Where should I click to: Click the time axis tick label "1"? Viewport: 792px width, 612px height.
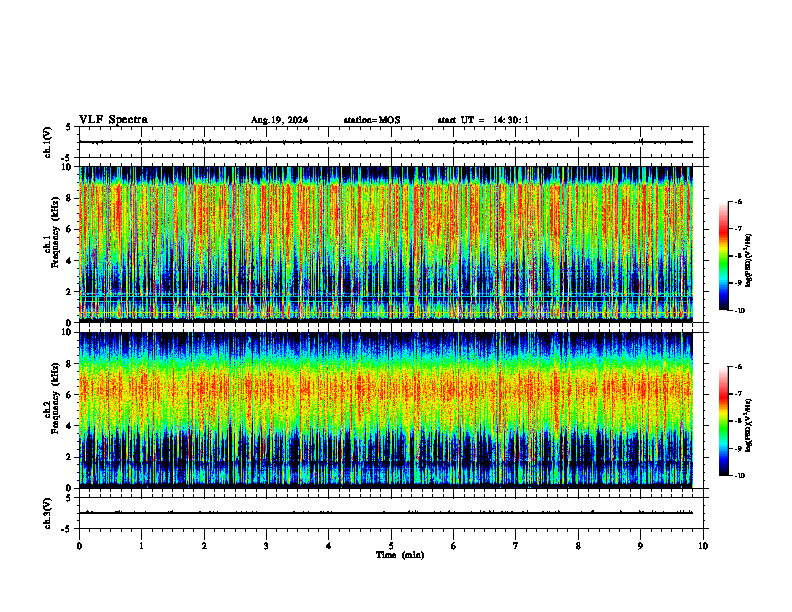point(141,546)
